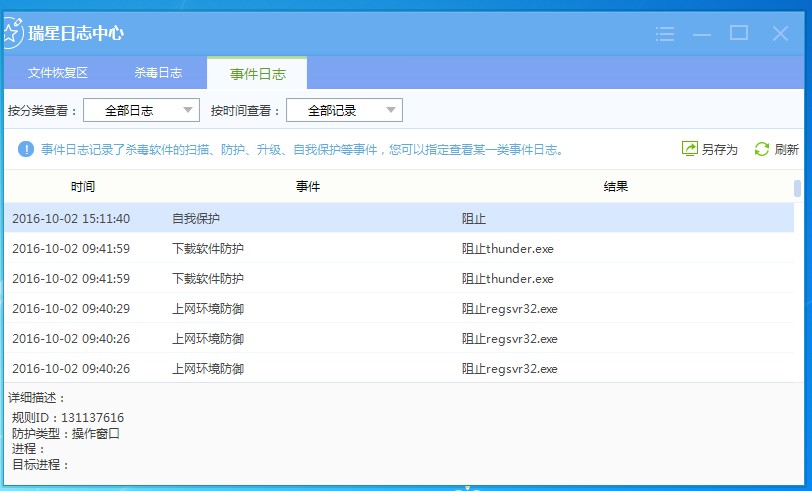Minimize the 瑞星日志中心 window
Image resolution: width=812 pixels, height=491 pixels.
tap(702, 35)
